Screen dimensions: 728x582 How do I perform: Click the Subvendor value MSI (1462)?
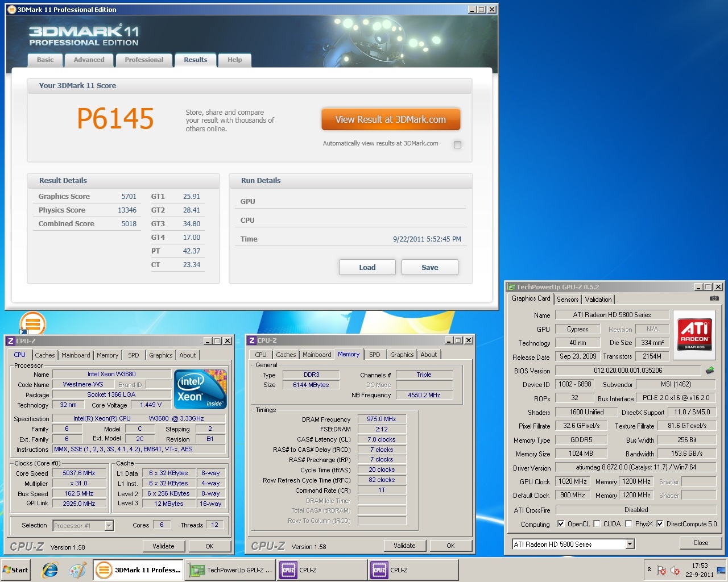click(x=676, y=384)
